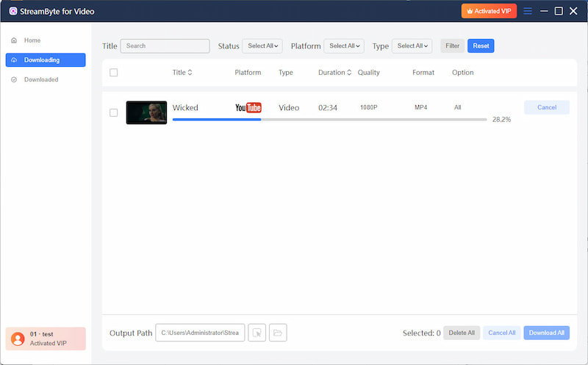
Task: Click the Home house icon
Action: coord(14,40)
